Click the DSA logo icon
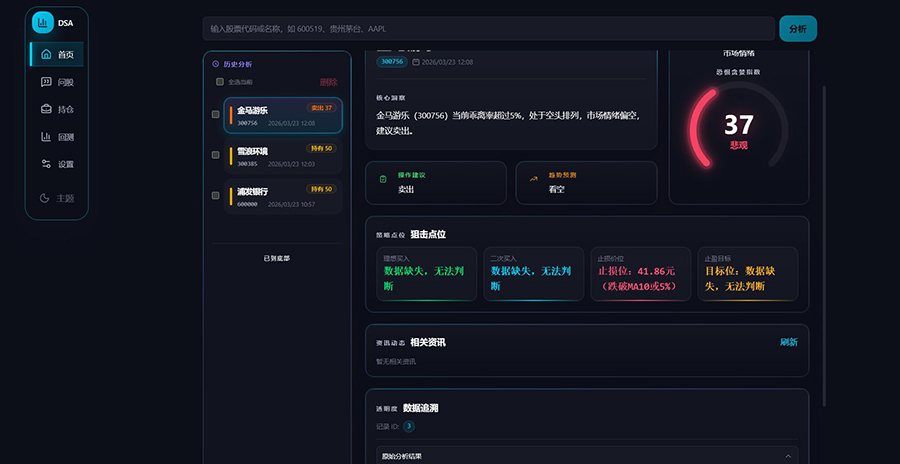Screen dimensions: 900x464 coord(42,23)
